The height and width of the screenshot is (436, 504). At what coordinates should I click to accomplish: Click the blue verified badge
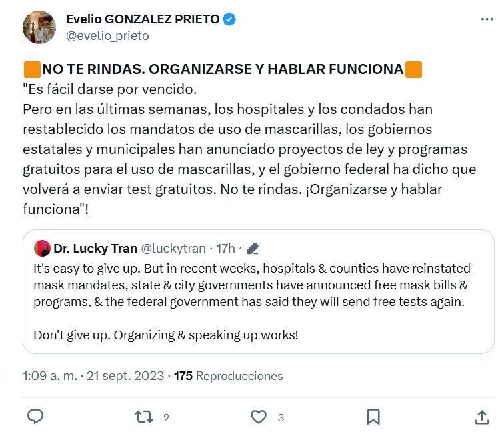point(229,19)
